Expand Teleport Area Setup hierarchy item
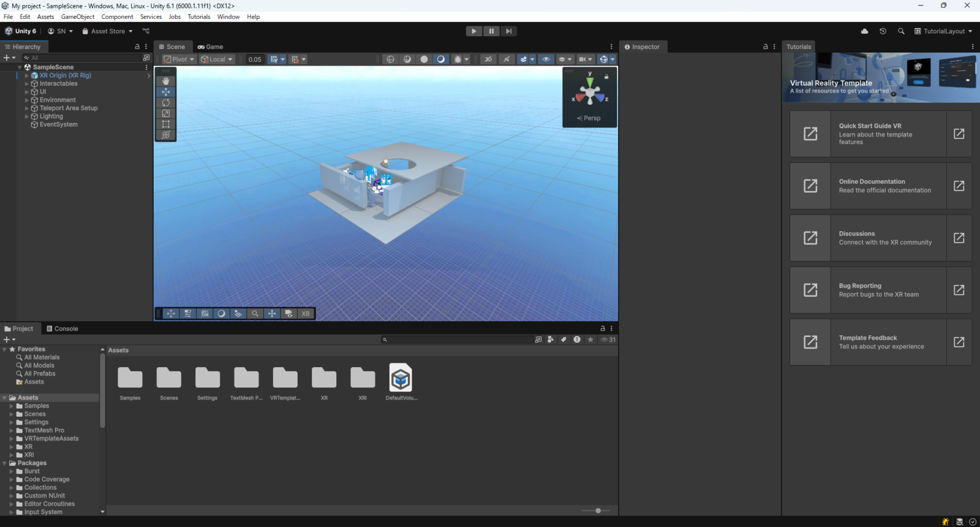Viewport: 980px width, 527px height. pos(27,108)
